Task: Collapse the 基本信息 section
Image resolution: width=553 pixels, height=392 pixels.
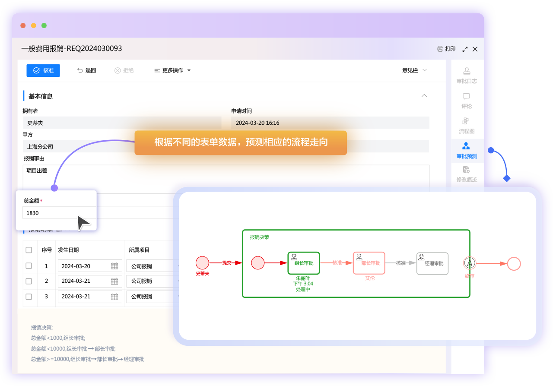Action: 424,95
